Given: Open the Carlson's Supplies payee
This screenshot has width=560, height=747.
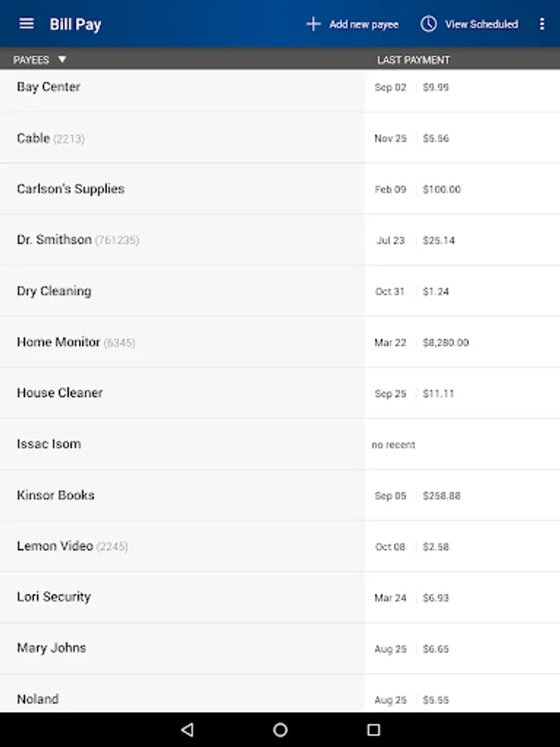Looking at the screenshot, I should pyautogui.click(x=71, y=189).
